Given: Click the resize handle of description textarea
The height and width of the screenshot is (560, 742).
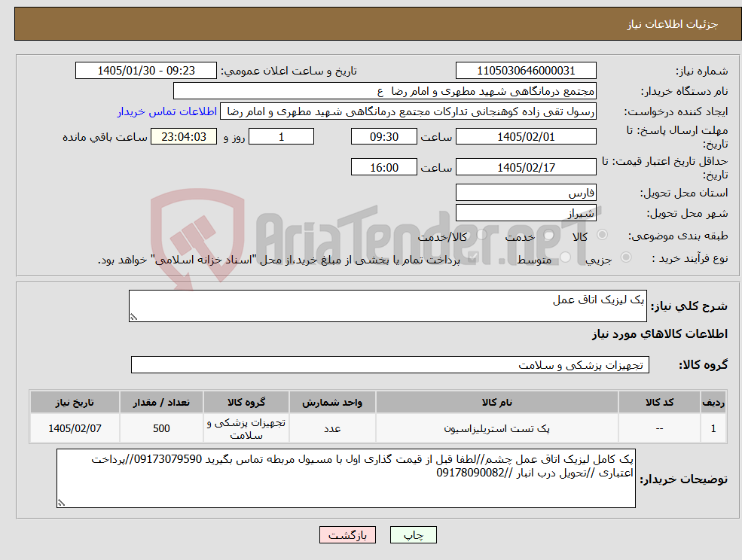Looking at the screenshot, I should [x=133, y=318].
